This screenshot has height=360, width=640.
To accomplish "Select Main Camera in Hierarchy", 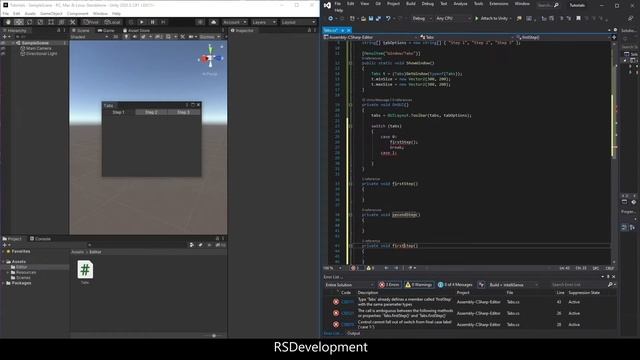I will 36,48.
